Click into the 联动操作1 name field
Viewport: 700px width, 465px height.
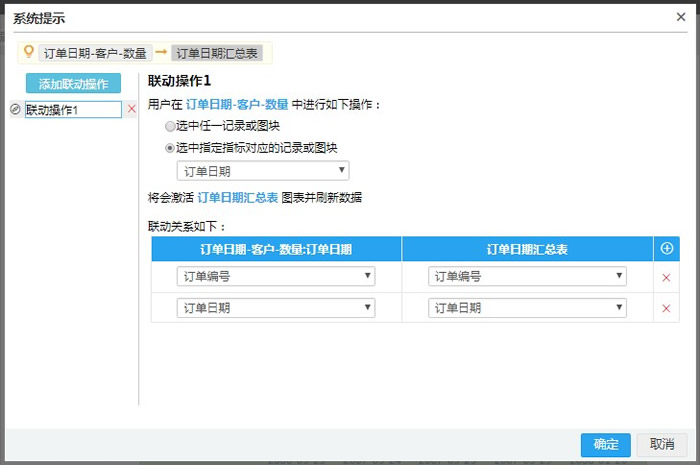(72, 110)
